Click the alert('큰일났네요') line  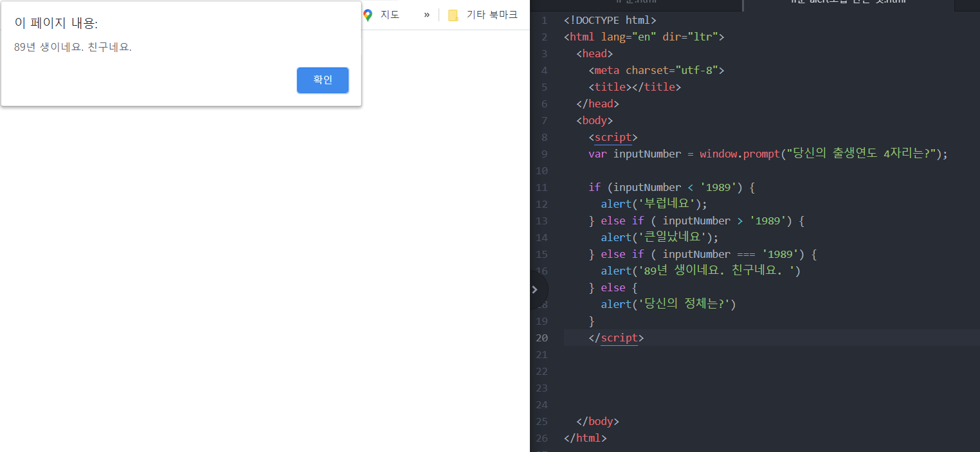(x=660, y=237)
